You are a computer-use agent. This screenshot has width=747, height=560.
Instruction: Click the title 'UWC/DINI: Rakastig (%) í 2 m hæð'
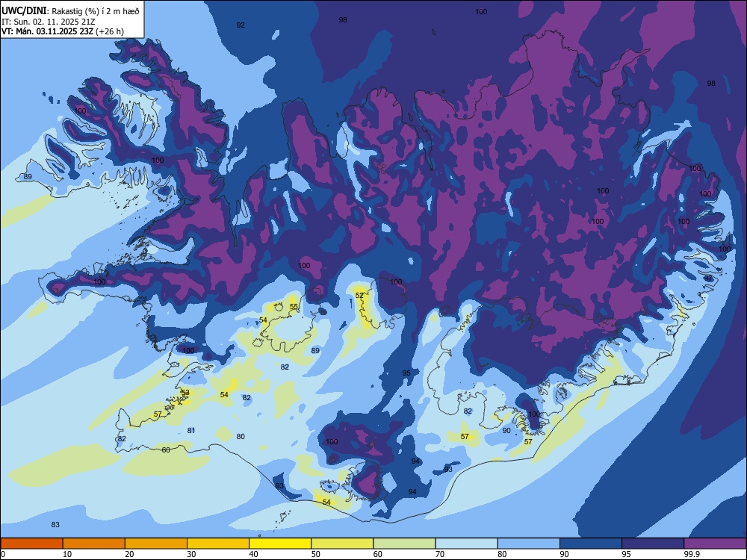pyautogui.click(x=70, y=10)
